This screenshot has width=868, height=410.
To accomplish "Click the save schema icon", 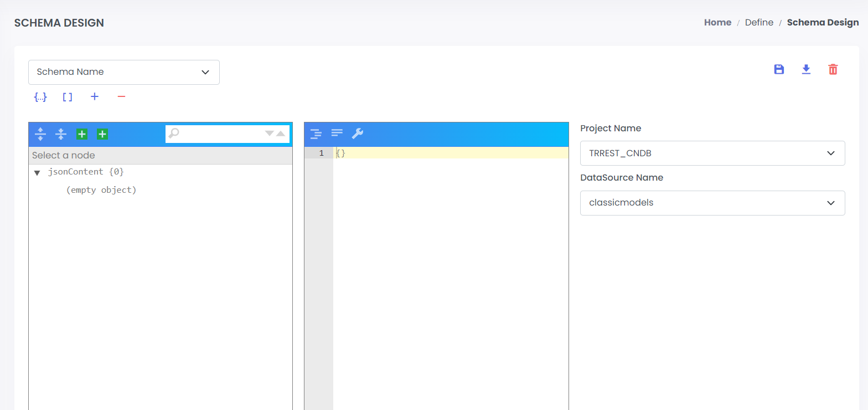I will pos(779,69).
